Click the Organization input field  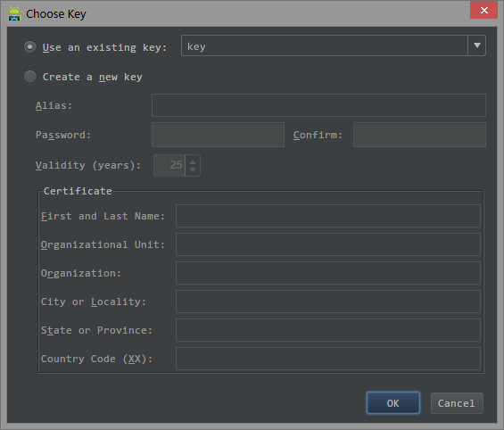328,273
